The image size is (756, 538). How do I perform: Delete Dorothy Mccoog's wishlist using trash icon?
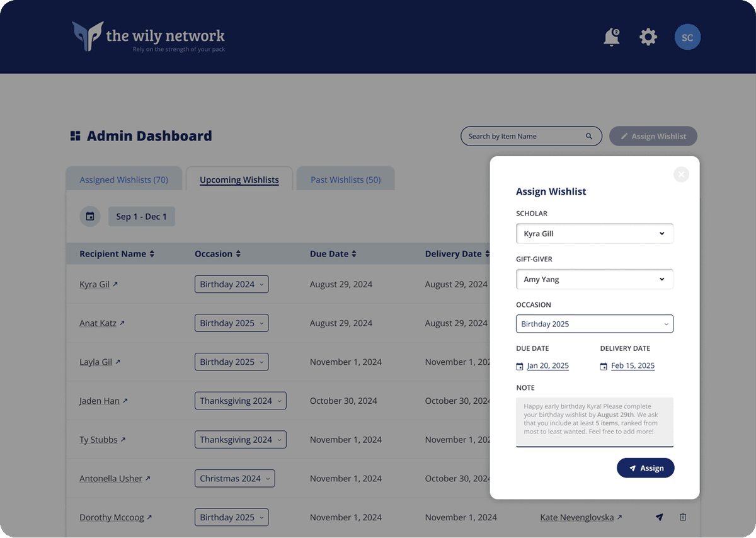(683, 517)
